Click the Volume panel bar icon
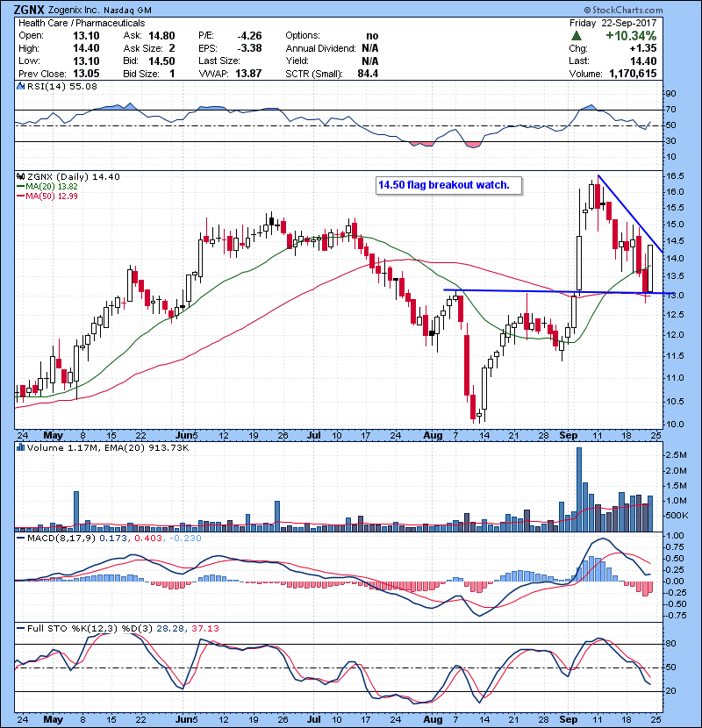The width and height of the screenshot is (702, 728). [x=20, y=447]
